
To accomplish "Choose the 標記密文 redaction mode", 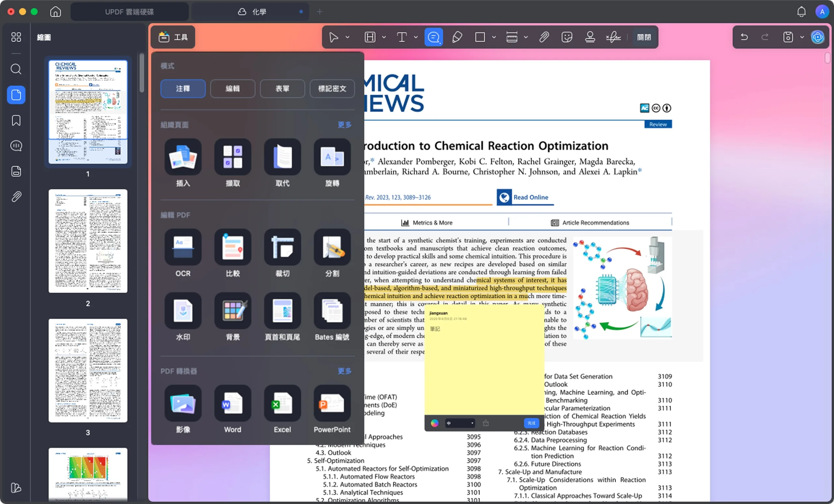I will (332, 89).
